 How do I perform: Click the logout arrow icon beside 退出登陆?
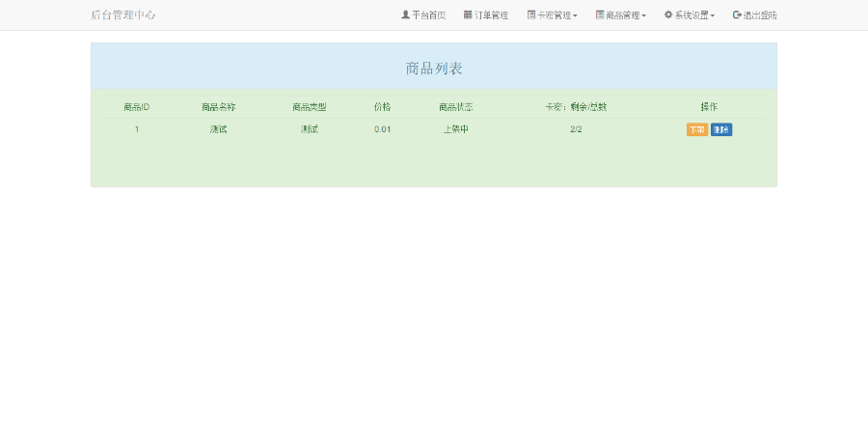click(x=737, y=14)
